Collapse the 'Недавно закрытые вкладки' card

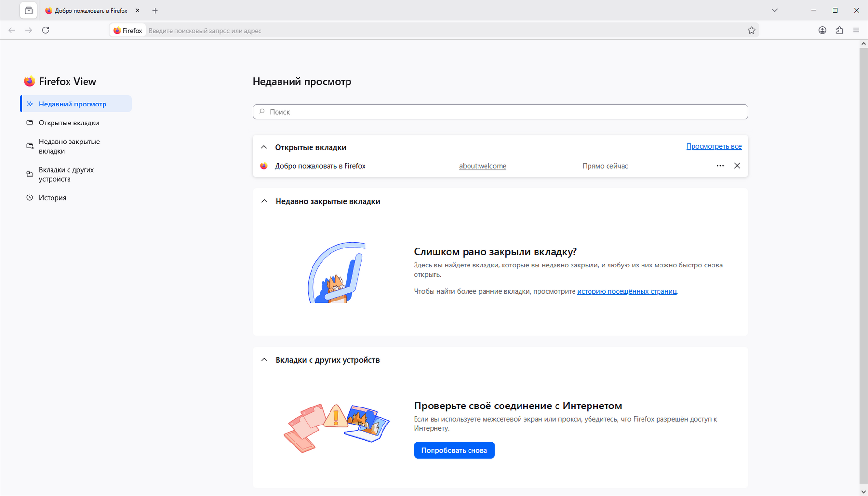pyautogui.click(x=264, y=201)
